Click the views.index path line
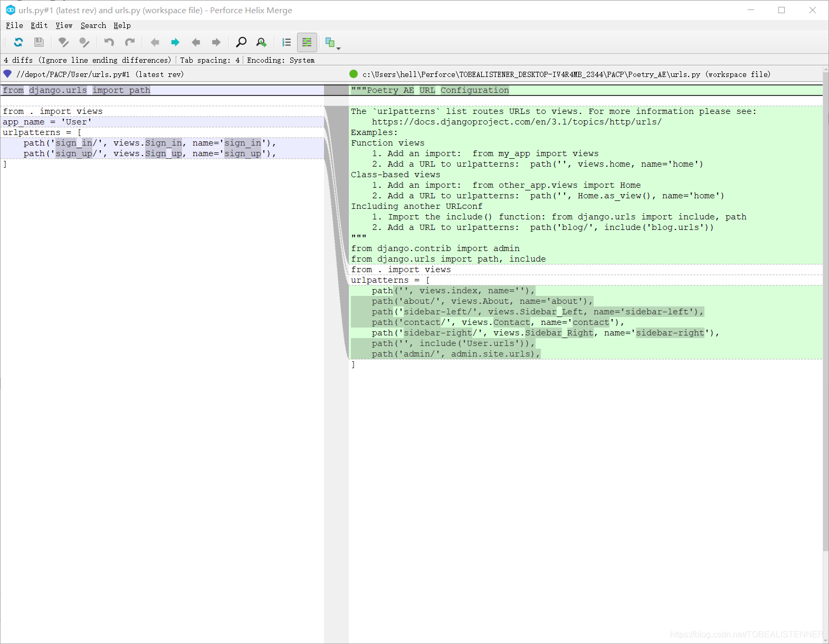 click(x=453, y=291)
